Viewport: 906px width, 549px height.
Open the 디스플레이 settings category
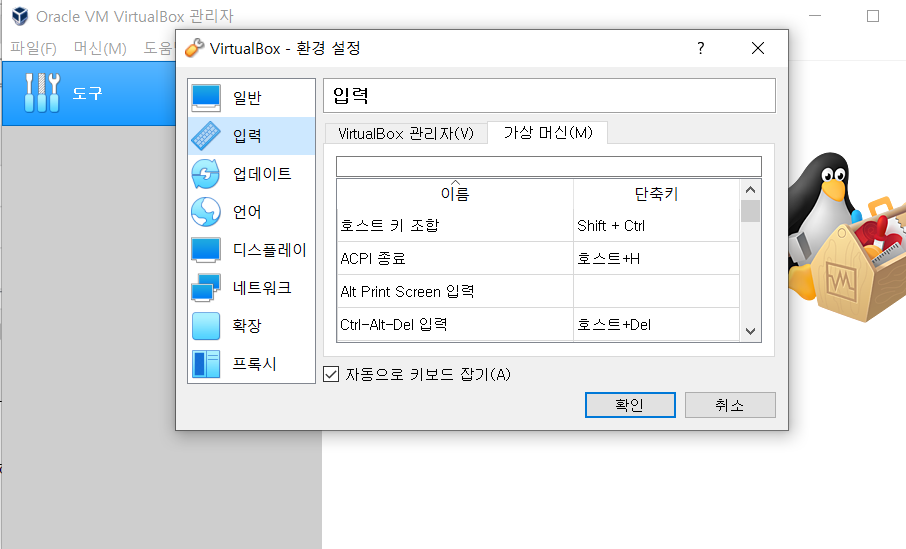(252, 250)
